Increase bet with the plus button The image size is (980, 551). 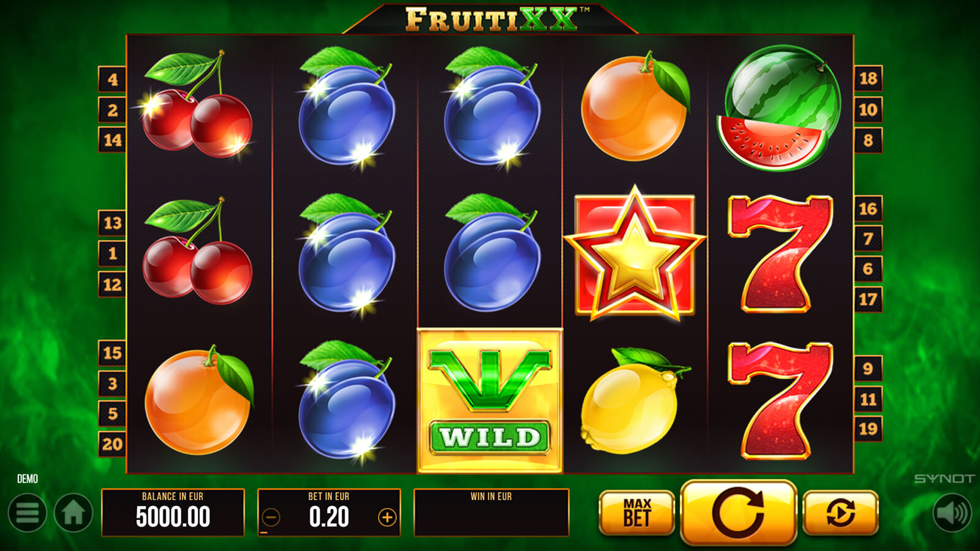click(x=386, y=518)
